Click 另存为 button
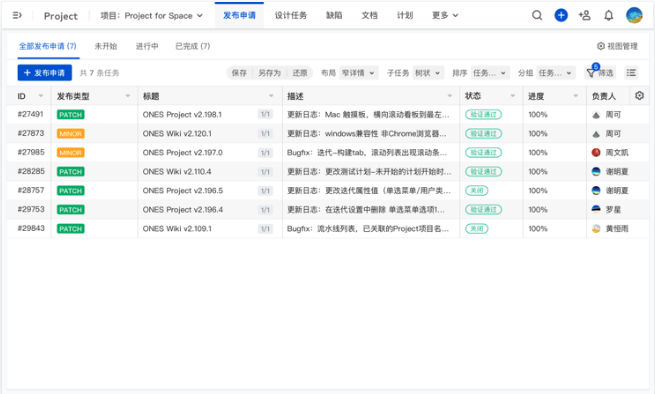This screenshot has width=655, height=394. [x=269, y=73]
